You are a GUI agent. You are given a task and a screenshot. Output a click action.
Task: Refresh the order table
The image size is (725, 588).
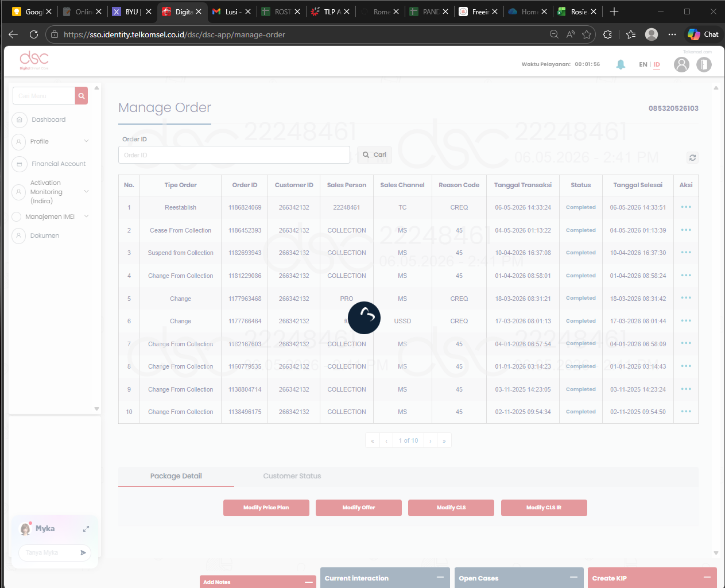693,157
